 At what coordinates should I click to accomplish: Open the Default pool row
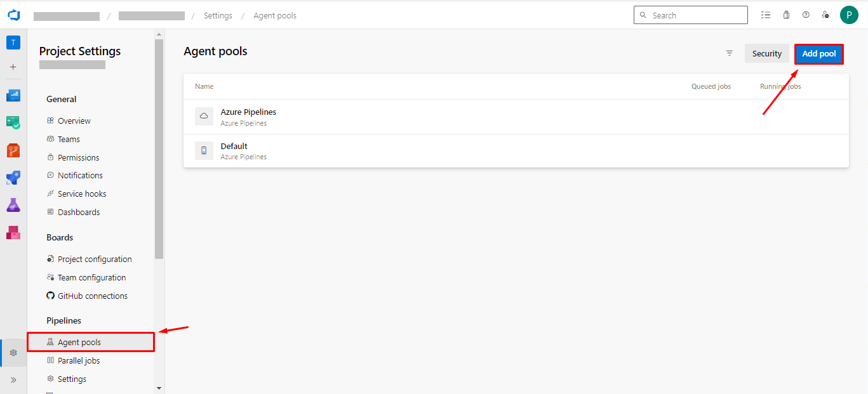516,151
